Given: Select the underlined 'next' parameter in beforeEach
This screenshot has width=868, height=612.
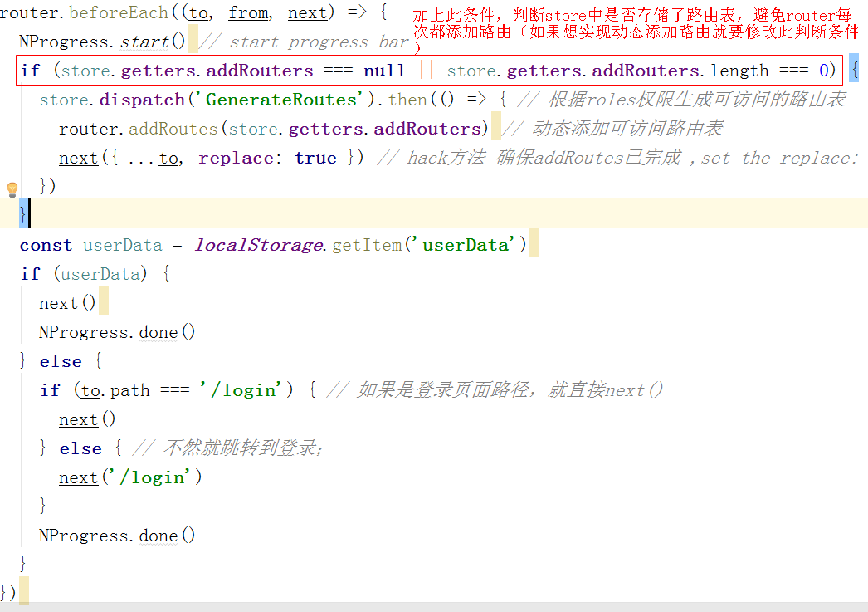Looking at the screenshot, I should (x=306, y=12).
